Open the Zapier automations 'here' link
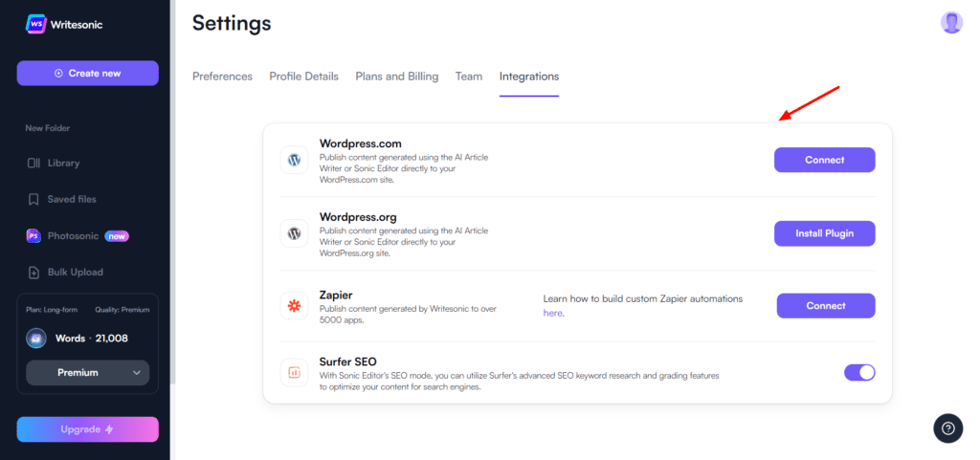 (x=553, y=313)
